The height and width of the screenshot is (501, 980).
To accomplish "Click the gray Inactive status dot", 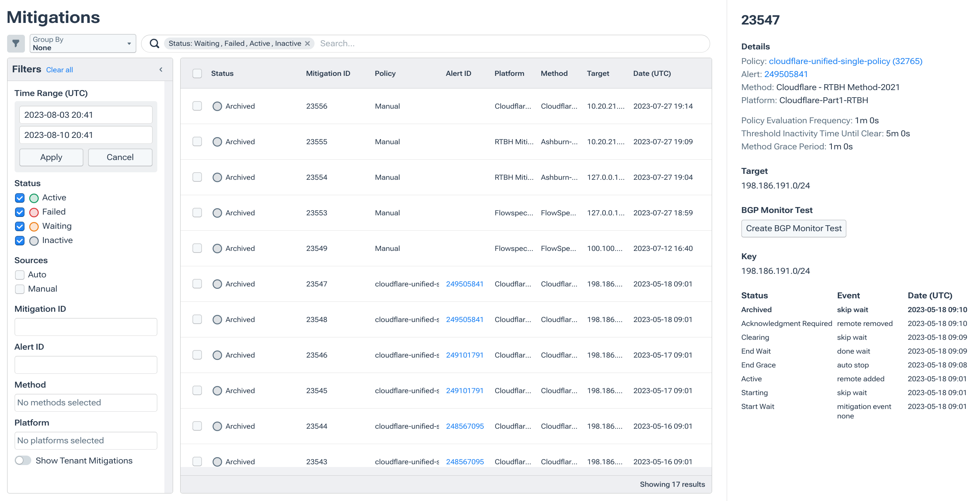I will (34, 241).
